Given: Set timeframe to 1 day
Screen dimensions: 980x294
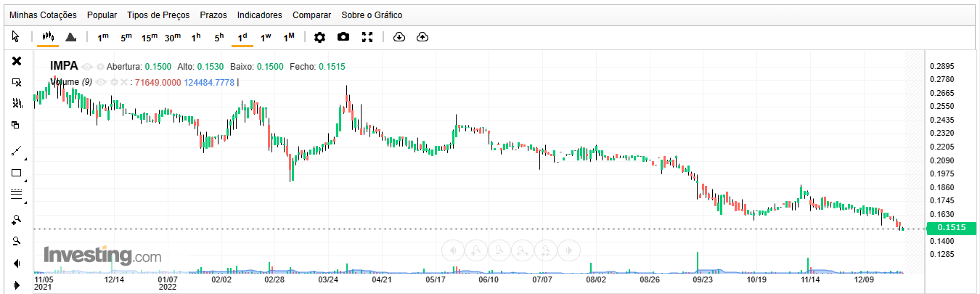Looking at the screenshot, I should (242, 36).
